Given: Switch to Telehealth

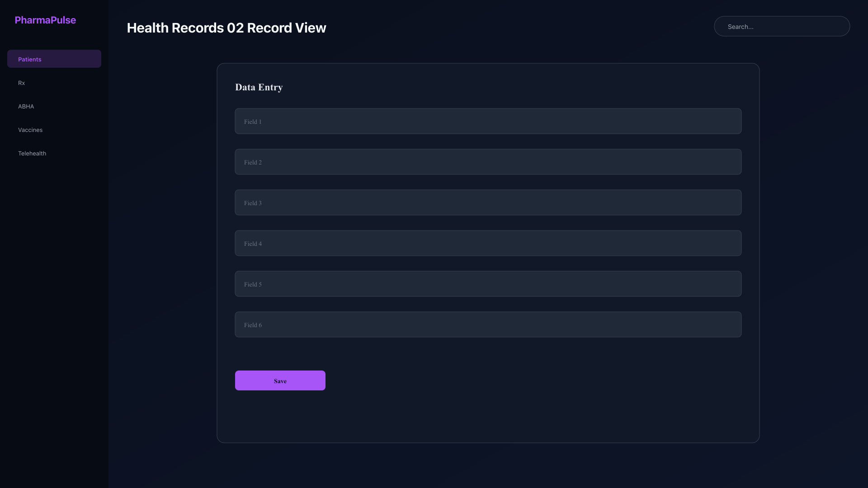Looking at the screenshot, I should [54, 153].
